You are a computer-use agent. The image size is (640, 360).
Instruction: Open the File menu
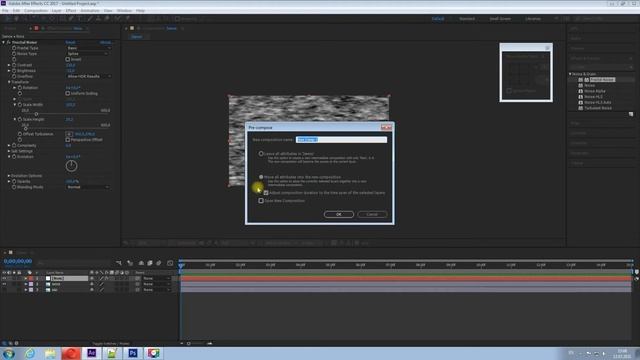coord(5,11)
